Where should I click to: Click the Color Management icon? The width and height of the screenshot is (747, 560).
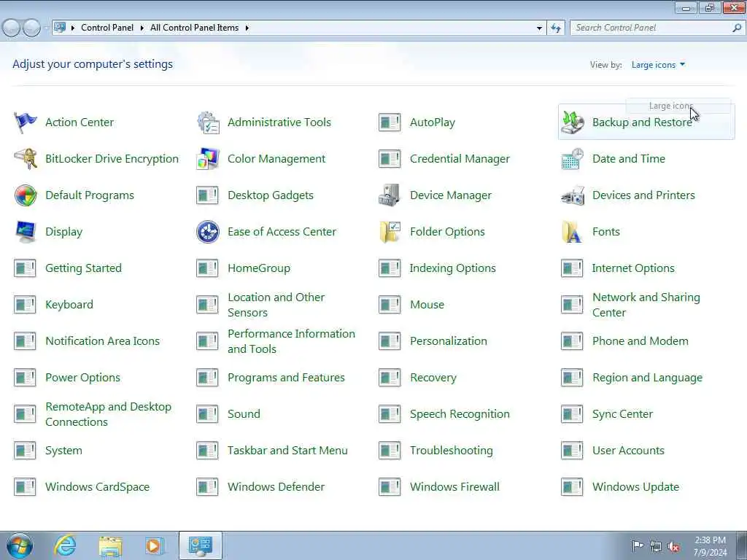(208, 158)
